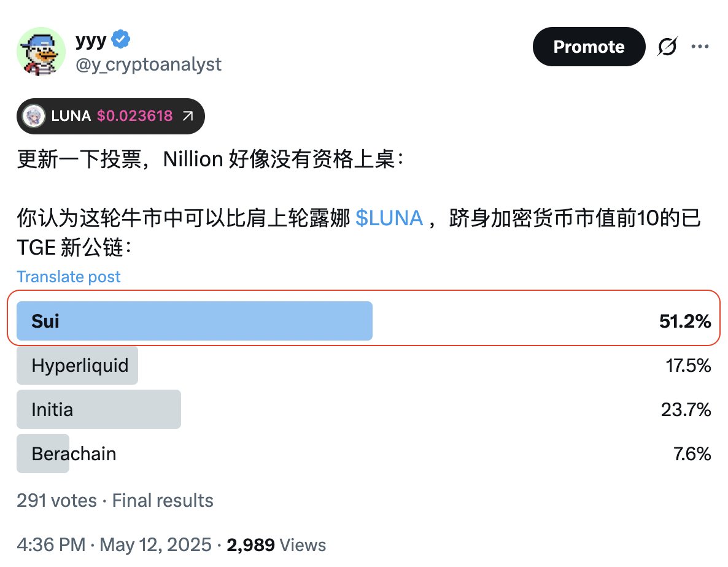The height and width of the screenshot is (567, 728).
Task: Open the 4:36 PM May 12 timestamp
Action: 114,545
